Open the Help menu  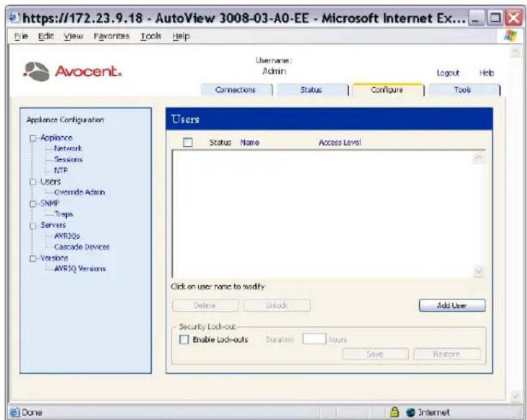coord(181,36)
